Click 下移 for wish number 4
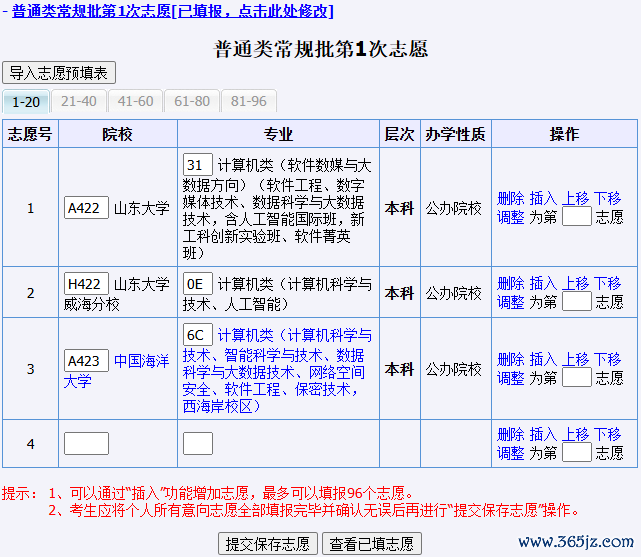 pos(607,434)
